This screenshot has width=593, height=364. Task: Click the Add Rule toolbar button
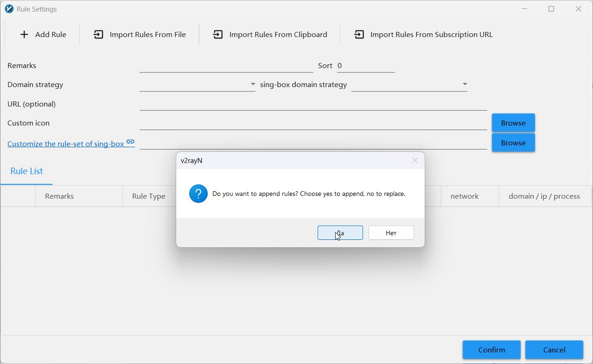pos(43,34)
